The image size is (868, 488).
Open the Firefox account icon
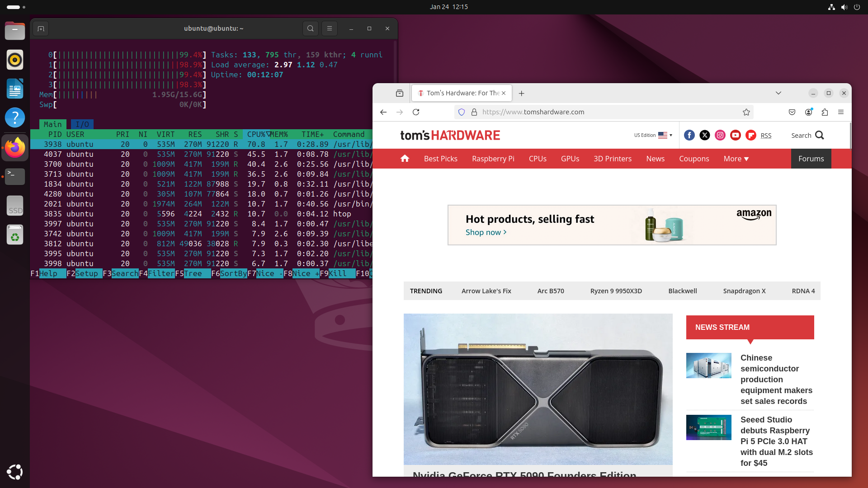808,112
